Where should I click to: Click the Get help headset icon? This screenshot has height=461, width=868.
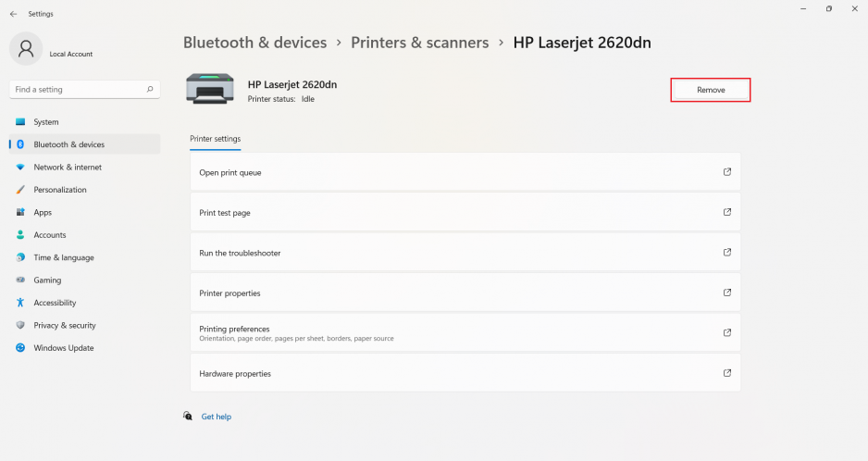188,417
